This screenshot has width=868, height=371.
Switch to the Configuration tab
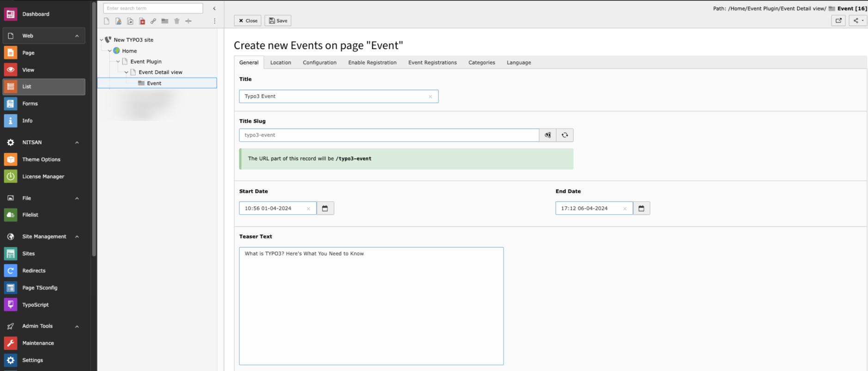pyautogui.click(x=320, y=63)
